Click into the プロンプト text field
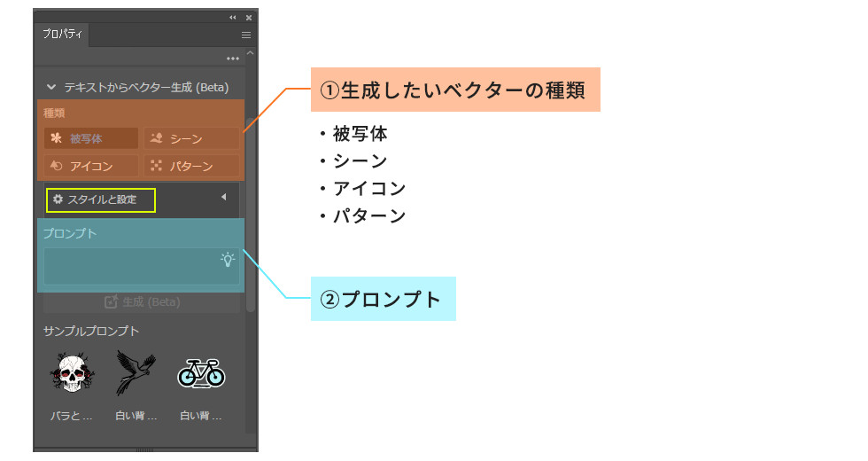Screen dimensions: 868x461 click(142, 267)
